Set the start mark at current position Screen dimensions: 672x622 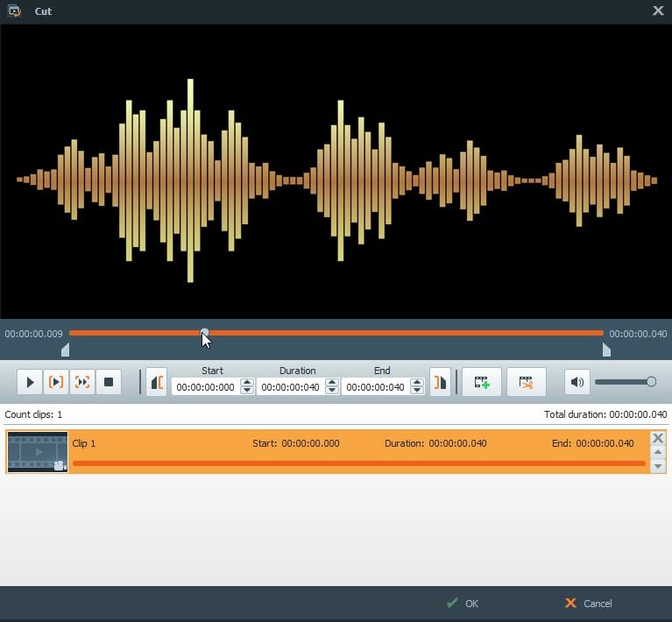[x=157, y=382]
